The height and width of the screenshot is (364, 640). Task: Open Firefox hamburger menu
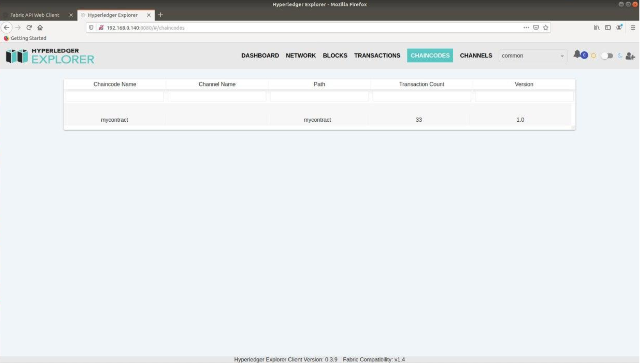tap(633, 28)
